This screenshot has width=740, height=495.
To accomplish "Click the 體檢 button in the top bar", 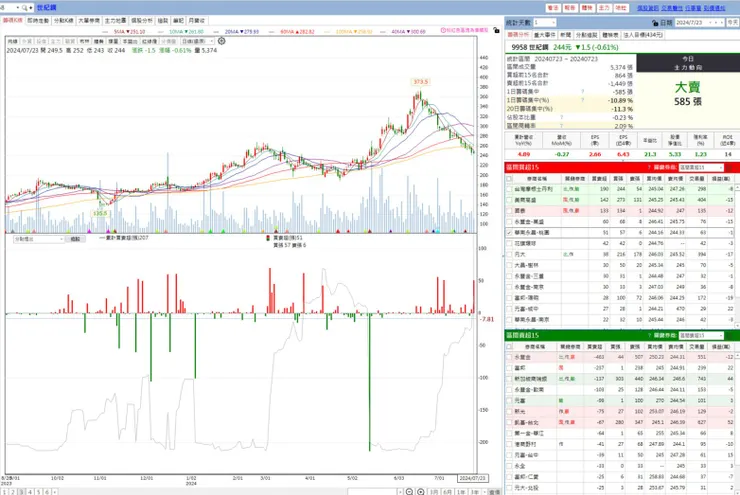I will 587,8.
